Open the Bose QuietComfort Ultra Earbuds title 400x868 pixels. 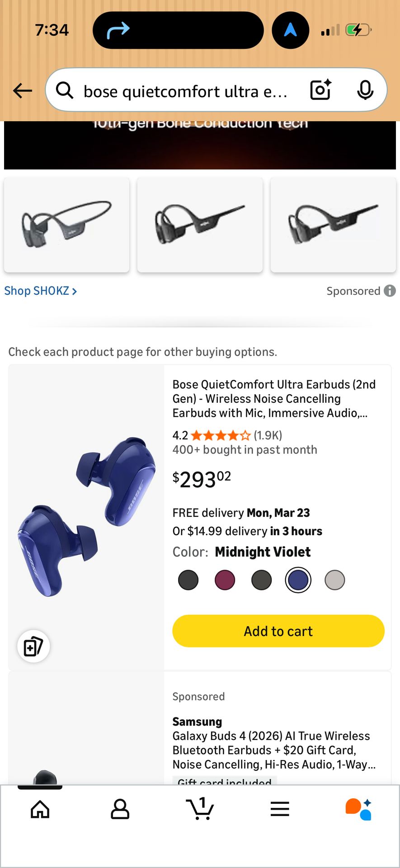[x=274, y=398]
